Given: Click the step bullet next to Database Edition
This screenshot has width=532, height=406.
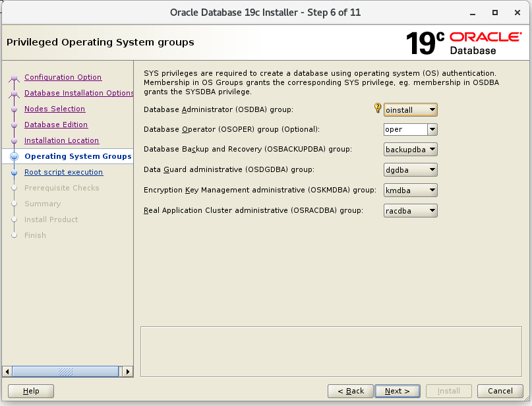Looking at the screenshot, I should click(14, 125).
